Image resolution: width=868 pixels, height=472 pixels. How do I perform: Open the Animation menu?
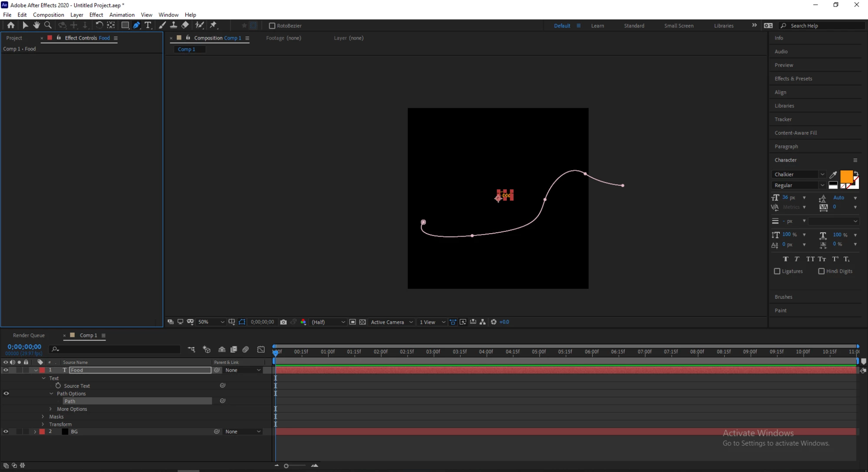[122, 15]
